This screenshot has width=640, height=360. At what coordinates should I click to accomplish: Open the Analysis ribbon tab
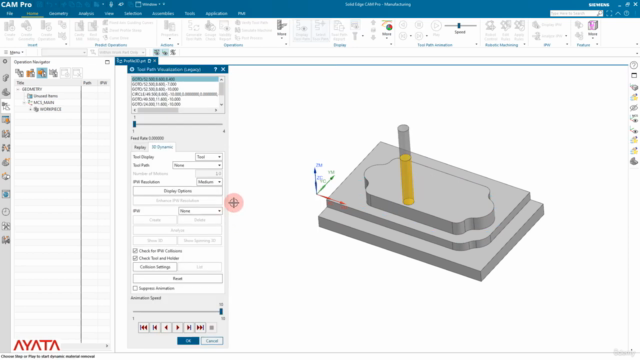click(x=86, y=13)
